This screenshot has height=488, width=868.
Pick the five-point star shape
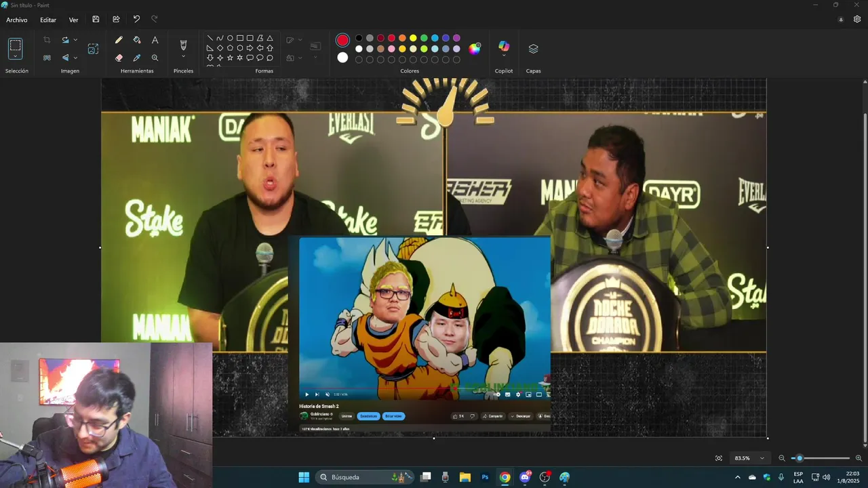[x=230, y=58]
